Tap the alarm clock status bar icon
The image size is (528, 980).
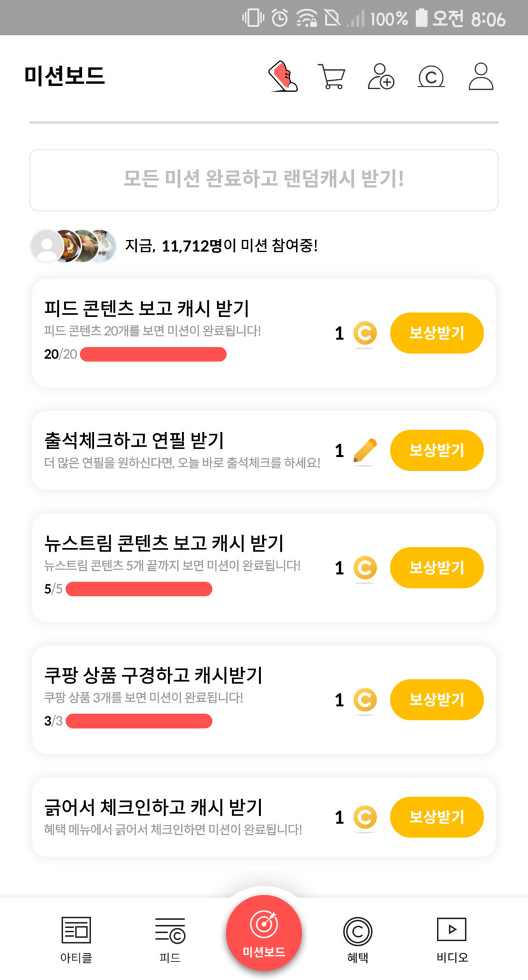tap(279, 18)
